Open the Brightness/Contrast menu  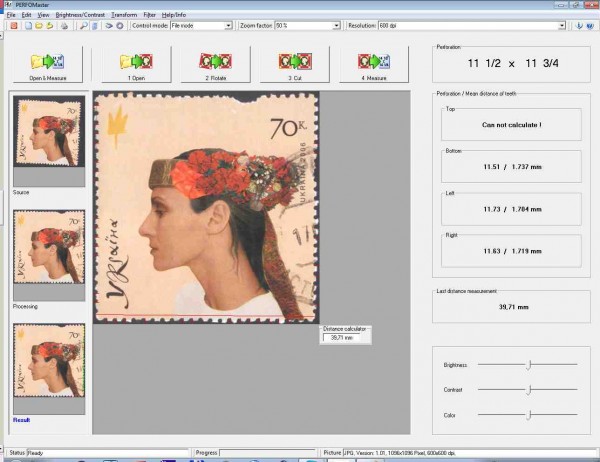tap(80, 15)
